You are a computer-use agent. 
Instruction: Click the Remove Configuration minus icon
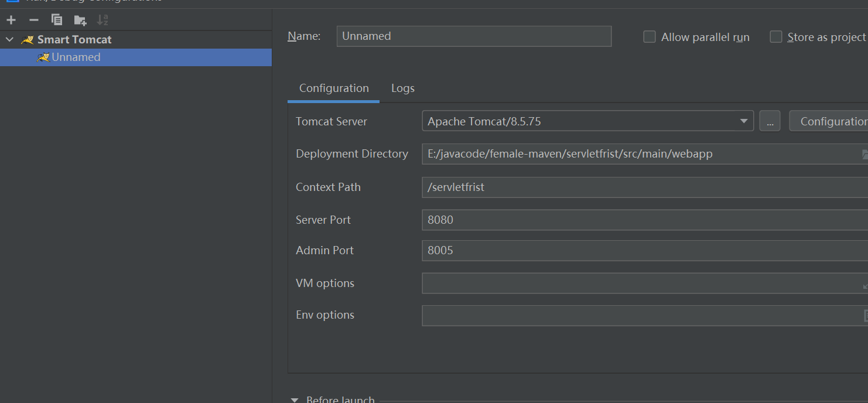[x=34, y=20]
